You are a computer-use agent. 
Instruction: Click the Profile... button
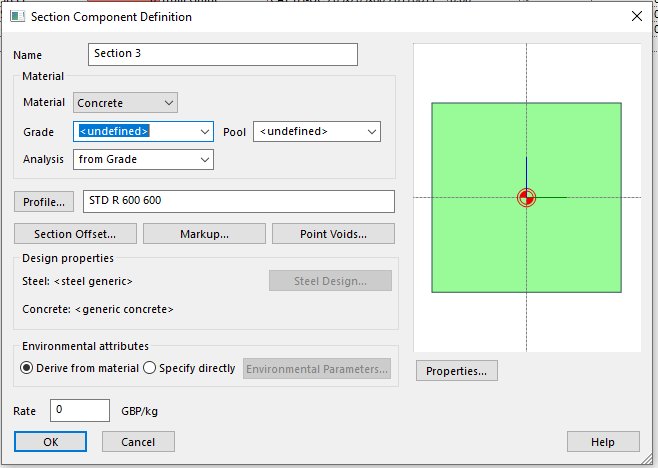tap(44, 201)
